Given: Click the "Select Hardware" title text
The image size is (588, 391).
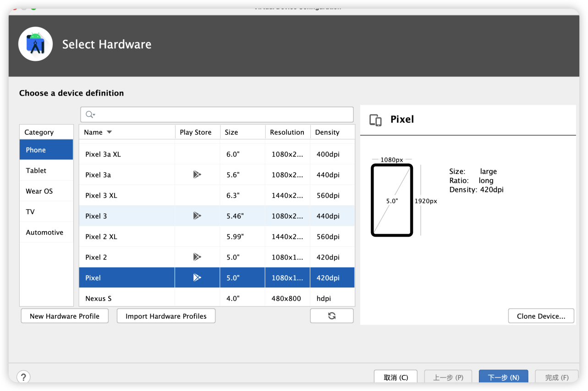Looking at the screenshot, I should (x=107, y=44).
